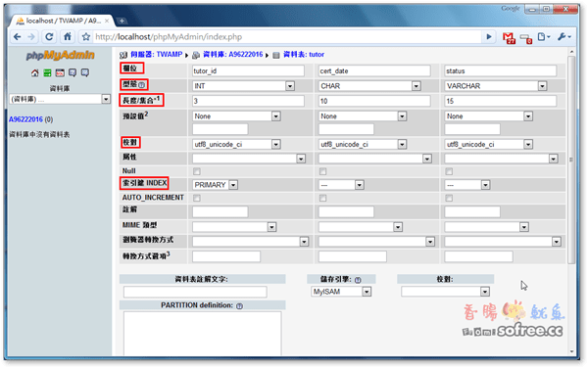The image size is (588, 368).
Task: Go to browser home page icon
Action: point(68,36)
